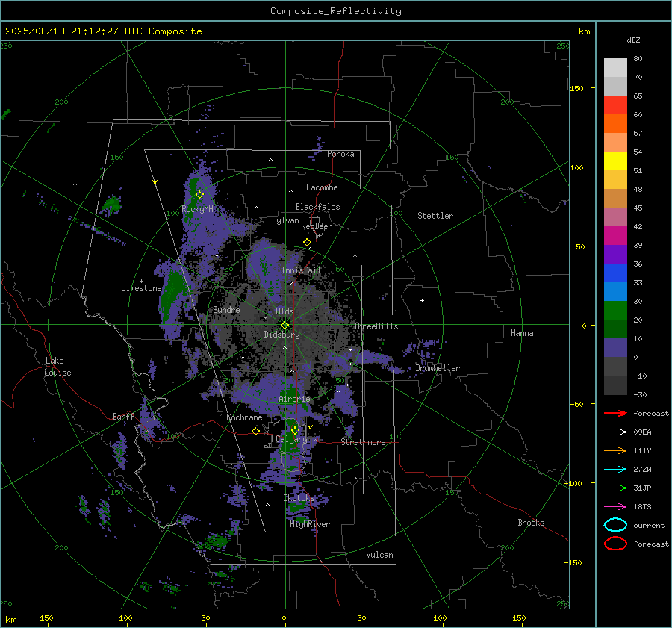Click the Drumheller label
This screenshot has height=628, width=672.
pyautogui.click(x=438, y=368)
